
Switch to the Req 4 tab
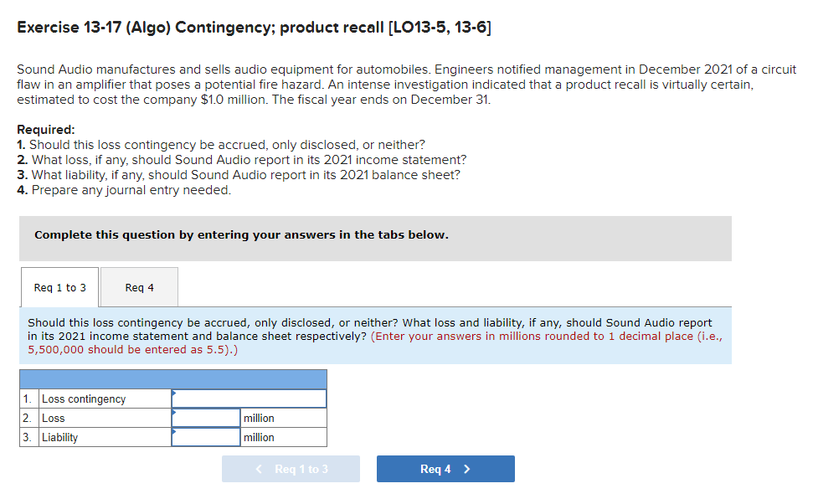[x=138, y=287]
